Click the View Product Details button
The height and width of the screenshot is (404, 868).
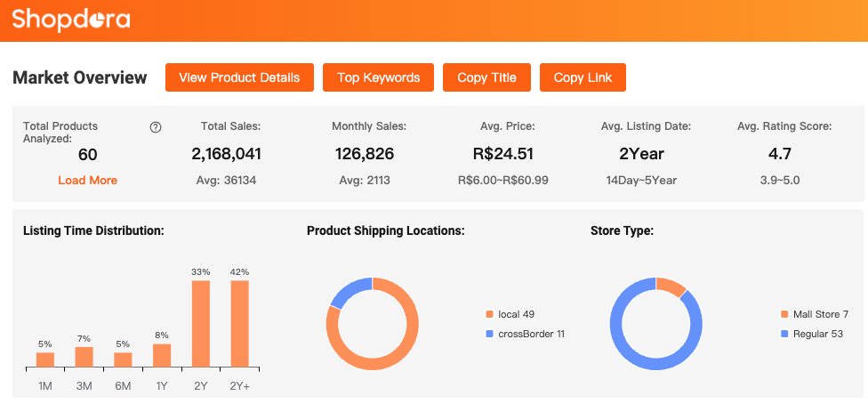(x=239, y=77)
